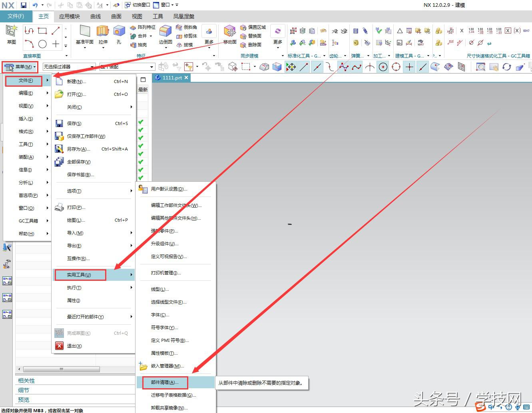Open the GC工具箱 menu entry

click(28, 221)
